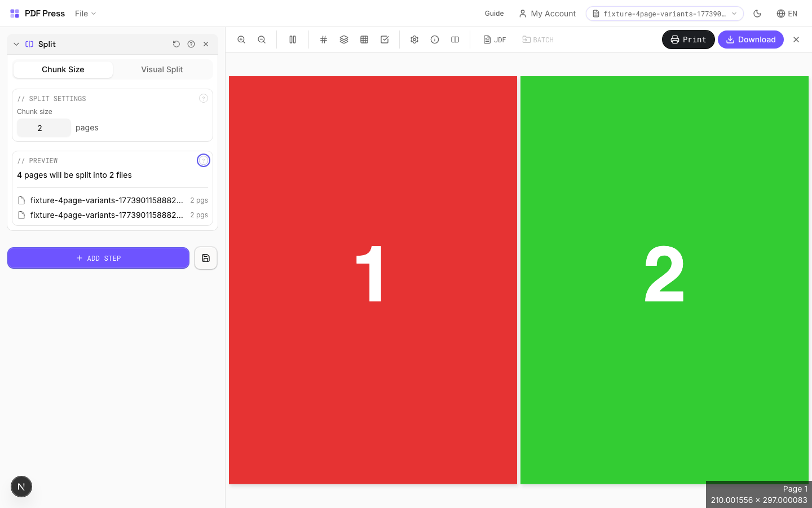Click the Download button
This screenshot has height=508, width=812.
click(751, 40)
